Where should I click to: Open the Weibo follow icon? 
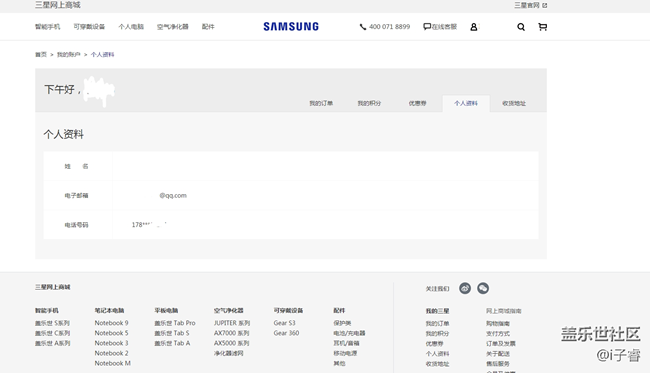[x=465, y=288]
